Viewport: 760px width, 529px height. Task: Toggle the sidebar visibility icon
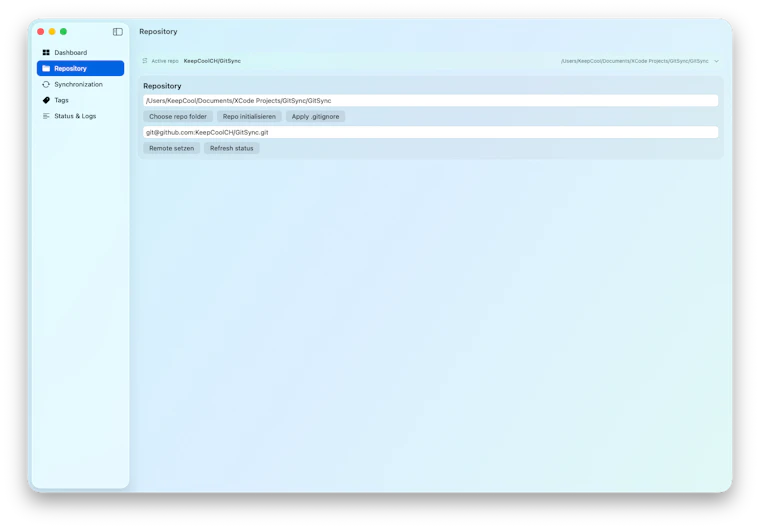118,32
